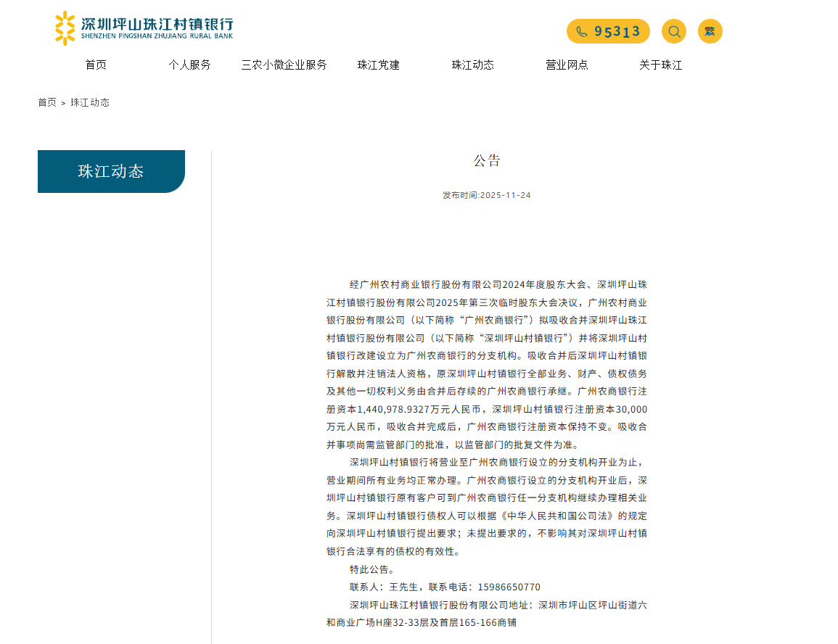Select 三农小微企业服务 in the navigation bar
This screenshot has width=838, height=644.
pos(284,65)
